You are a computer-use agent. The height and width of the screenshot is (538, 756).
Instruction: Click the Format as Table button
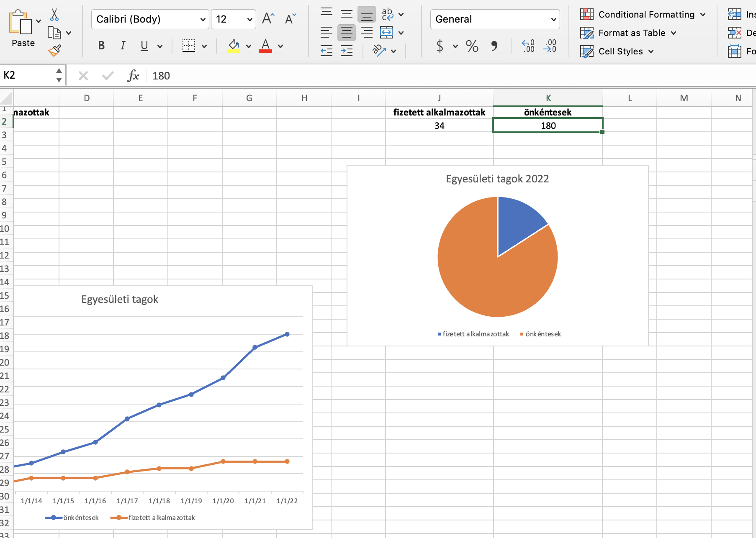coord(628,33)
